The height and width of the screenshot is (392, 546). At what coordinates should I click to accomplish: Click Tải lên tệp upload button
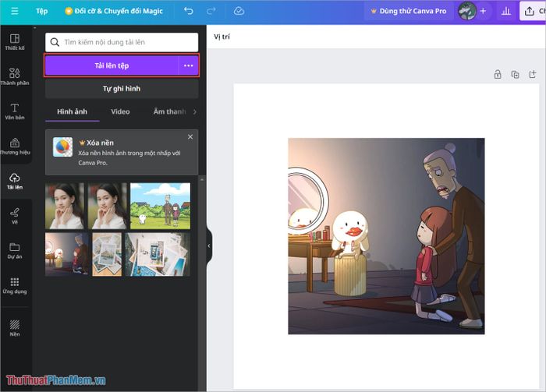point(112,65)
